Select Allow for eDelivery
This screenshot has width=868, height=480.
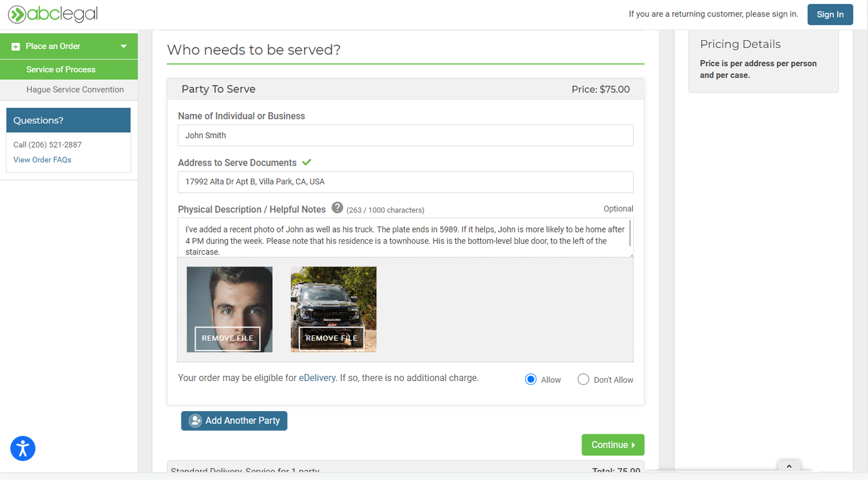click(x=531, y=379)
